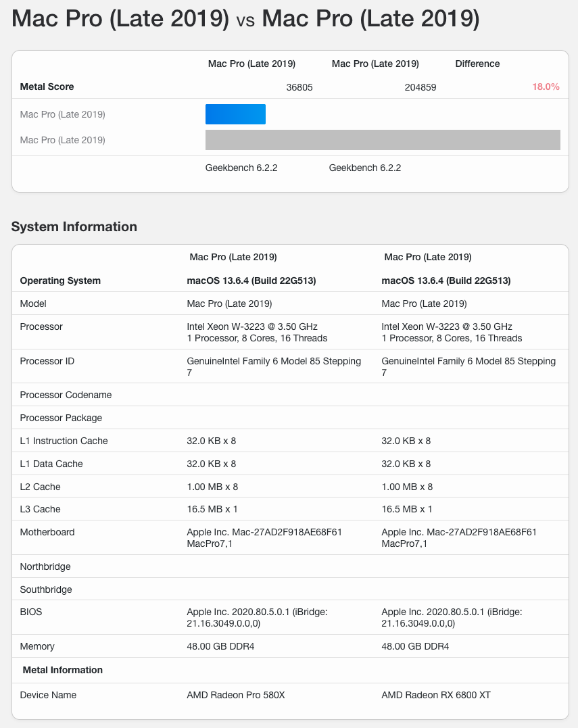Click the 'Difference' column header
This screenshot has width=578, height=728.
coord(477,64)
